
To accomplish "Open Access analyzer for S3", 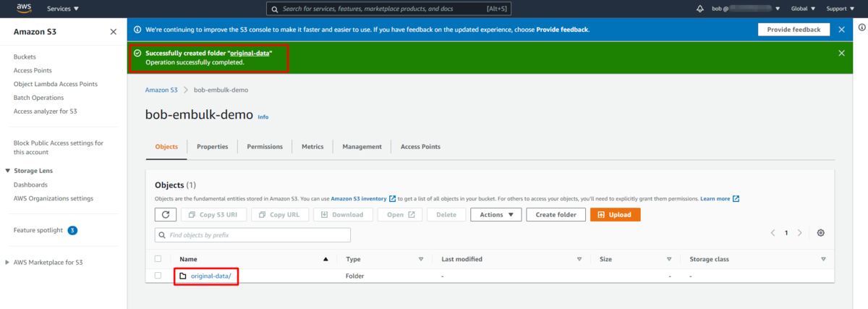I will coord(45,111).
